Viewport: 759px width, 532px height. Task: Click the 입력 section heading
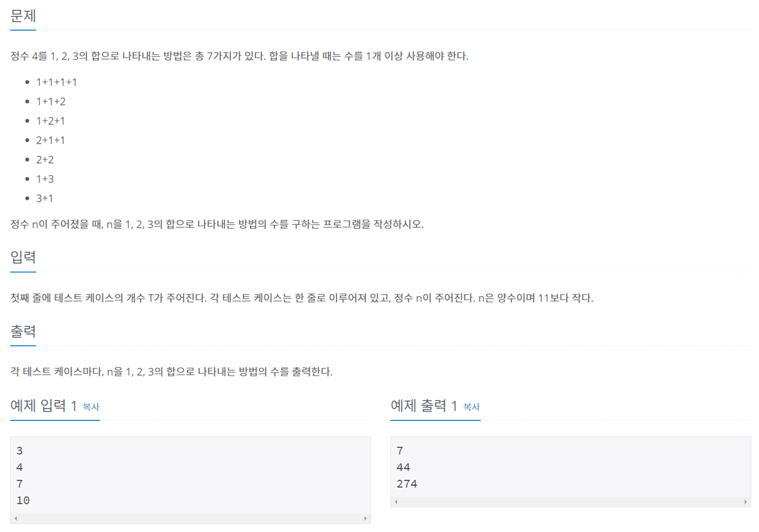click(x=23, y=257)
